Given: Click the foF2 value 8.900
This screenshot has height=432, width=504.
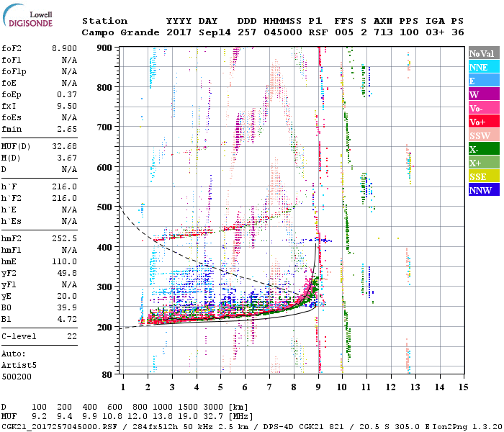Looking at the screenshot, I should point(64,48).
